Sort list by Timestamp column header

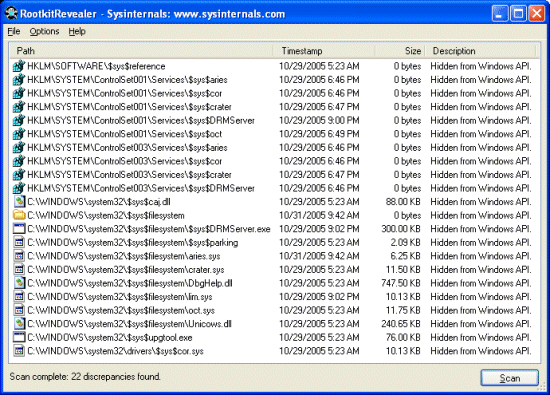pyautogui.click(x=324, y=51)
